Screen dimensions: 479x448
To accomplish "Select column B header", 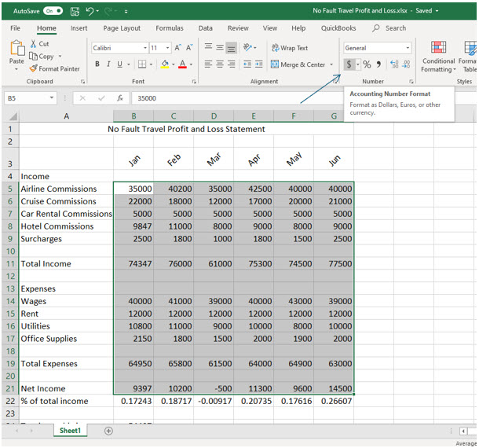I will click(133, 116).
